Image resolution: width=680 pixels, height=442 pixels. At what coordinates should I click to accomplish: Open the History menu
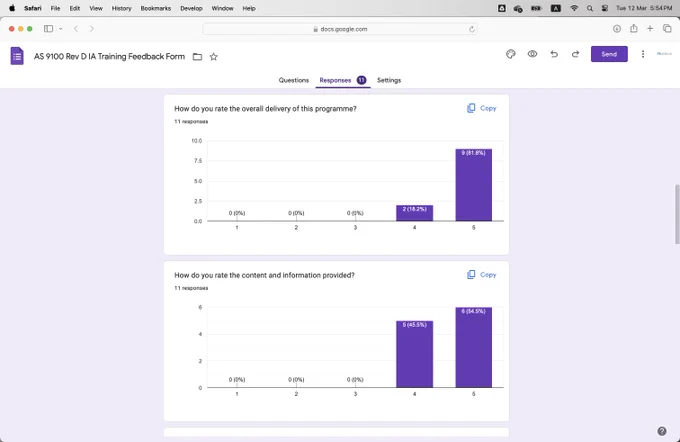pos(121,8)
